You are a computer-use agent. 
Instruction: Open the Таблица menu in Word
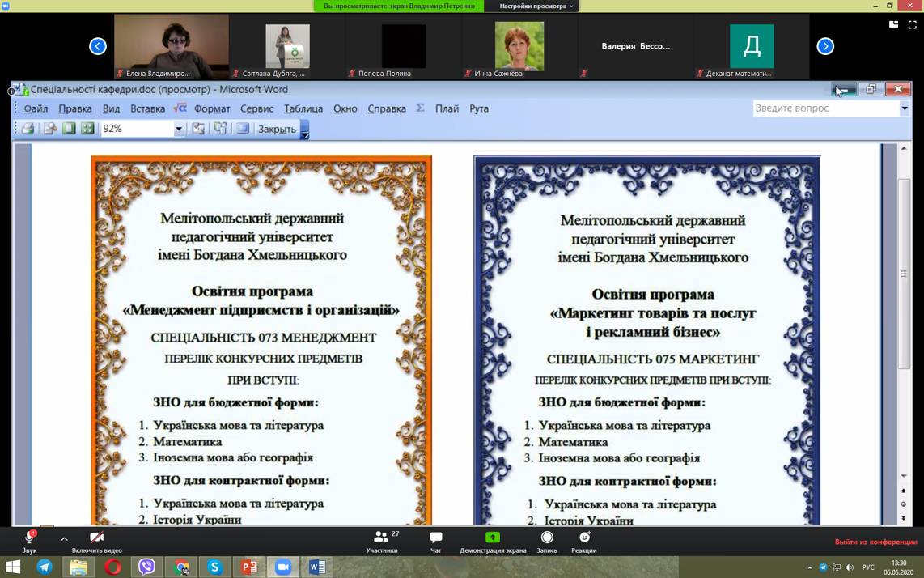click(303, 108)
